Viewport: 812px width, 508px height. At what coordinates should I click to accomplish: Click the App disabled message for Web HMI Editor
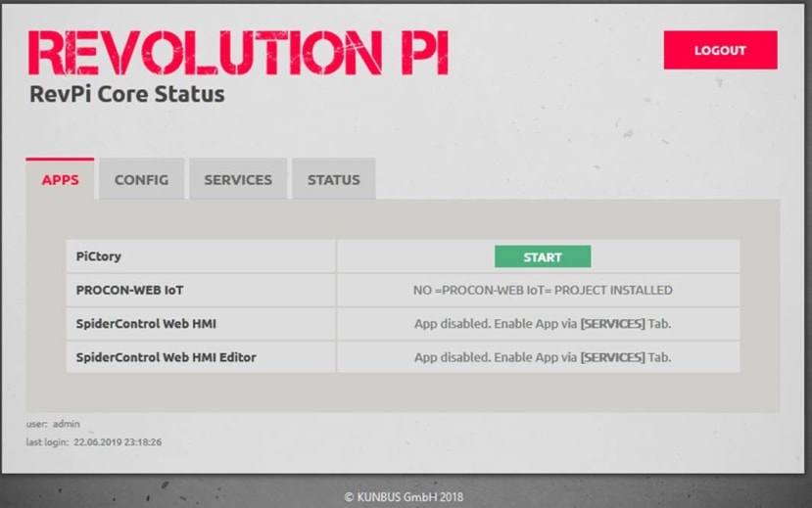click(543, 357)
